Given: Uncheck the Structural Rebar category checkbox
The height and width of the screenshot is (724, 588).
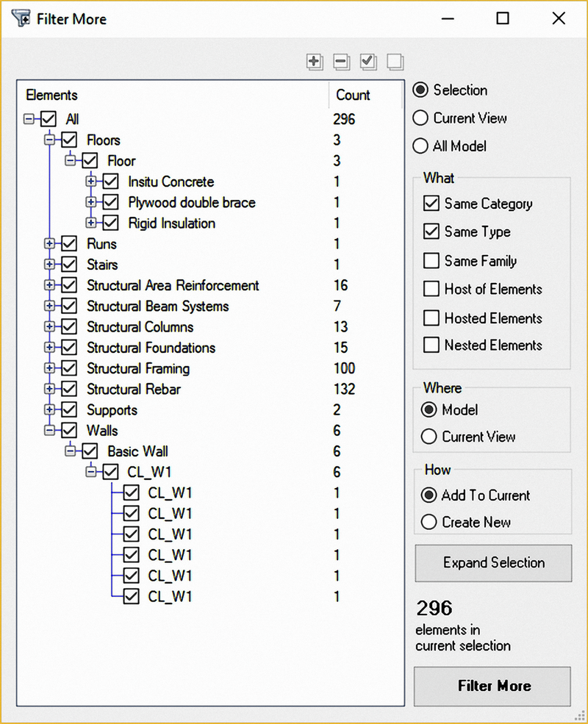Looking at the screenshot, I should click(x=69, y=390).
